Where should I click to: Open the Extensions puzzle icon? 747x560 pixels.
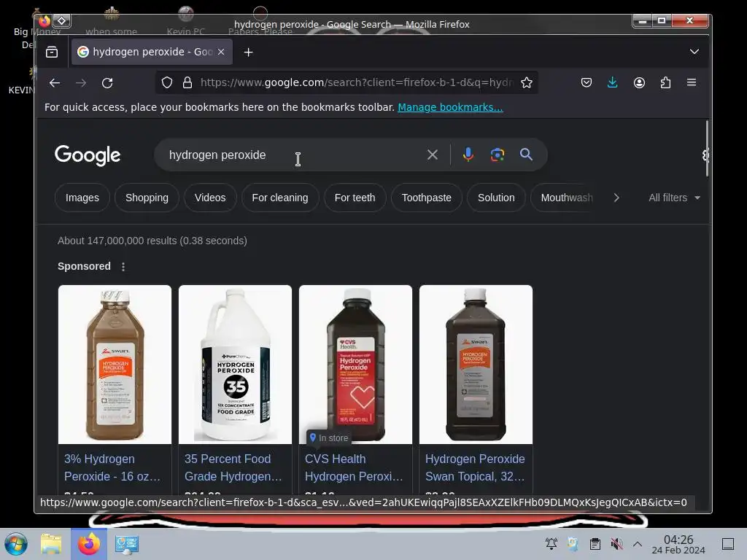(x=665, y=83)
